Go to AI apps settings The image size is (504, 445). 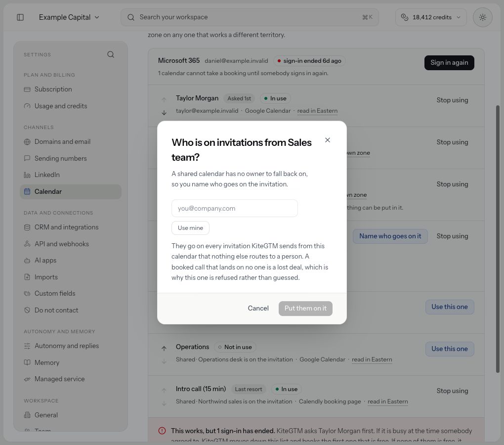(71, 261)
